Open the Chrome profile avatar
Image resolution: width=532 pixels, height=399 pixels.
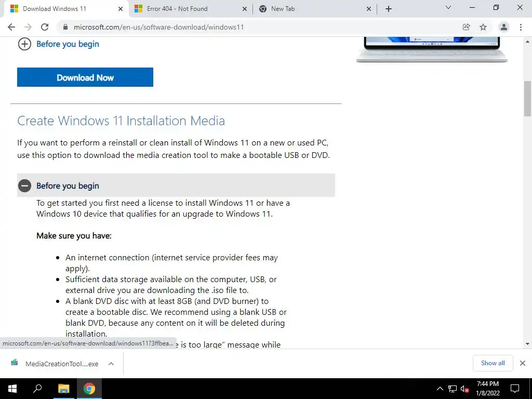point(504,27)
